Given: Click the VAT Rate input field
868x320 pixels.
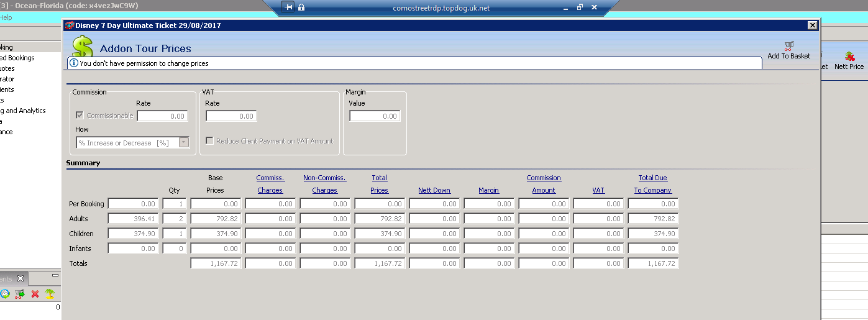Looking at the screenshot, I should pyautogui.click(x=231, y=116).
